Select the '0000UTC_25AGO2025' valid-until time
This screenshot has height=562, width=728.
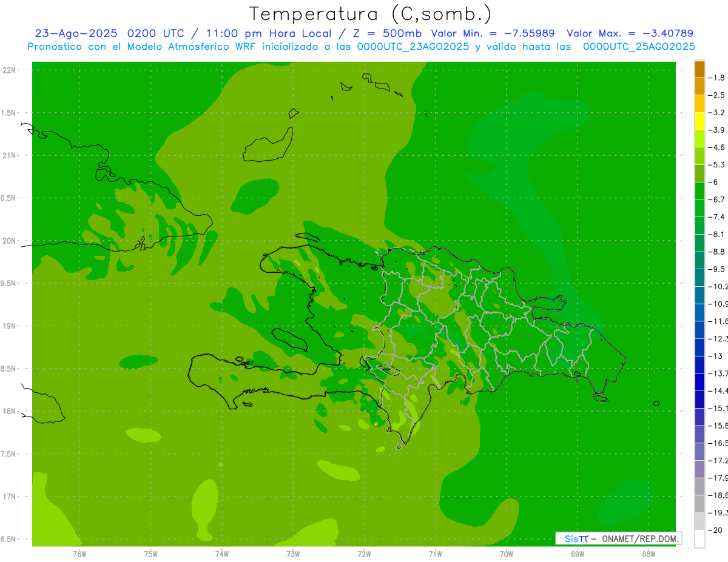(639, 47)
